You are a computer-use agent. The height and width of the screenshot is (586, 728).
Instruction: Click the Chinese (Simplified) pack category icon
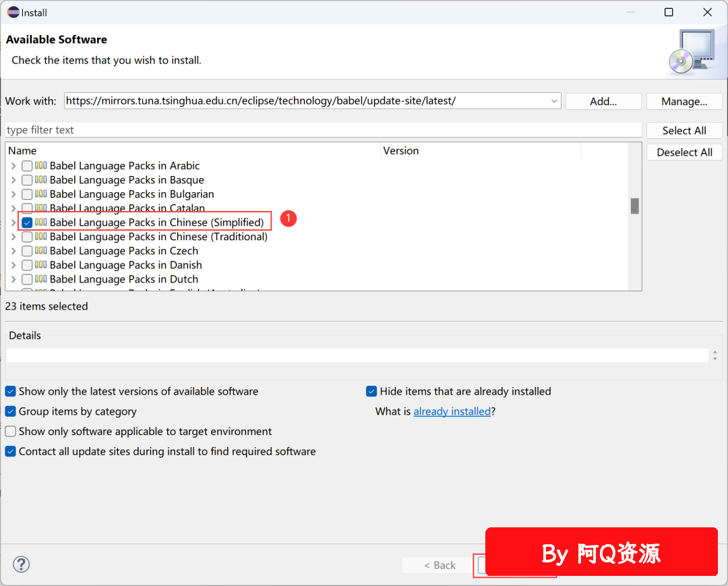coord(41,222)
